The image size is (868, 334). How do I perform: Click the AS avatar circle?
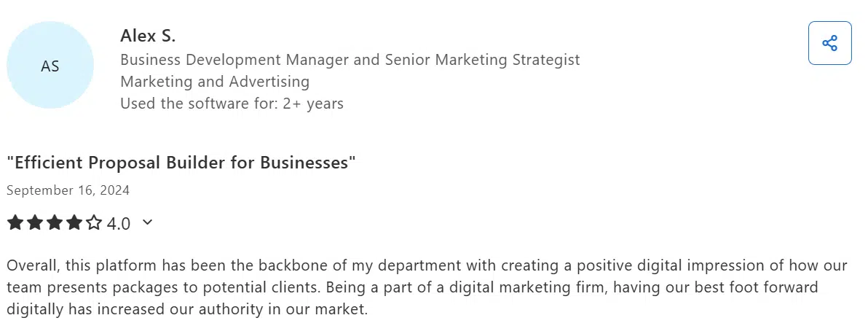[50, 66]
